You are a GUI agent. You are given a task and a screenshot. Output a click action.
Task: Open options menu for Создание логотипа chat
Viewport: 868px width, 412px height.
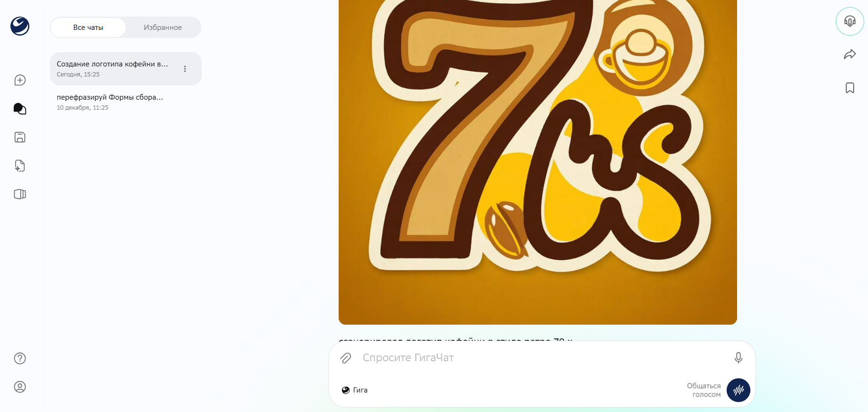pyautogui.click(x=185, y=69)
